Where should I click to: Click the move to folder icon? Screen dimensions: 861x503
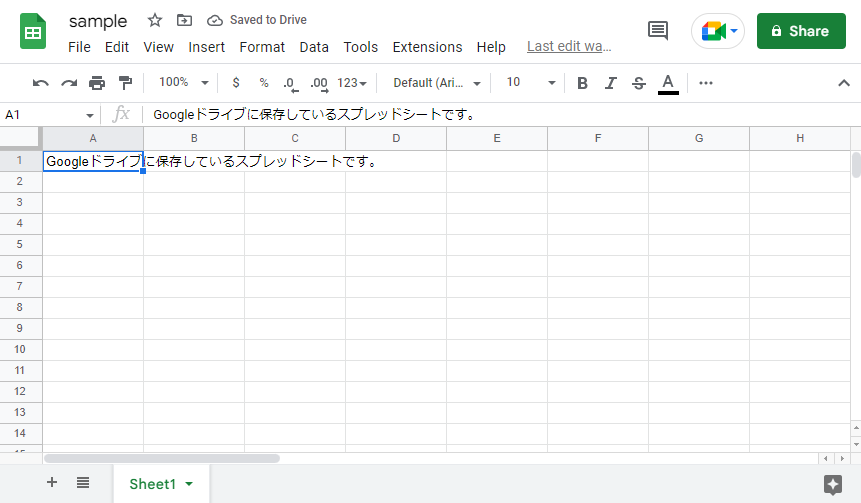point(184,20)
